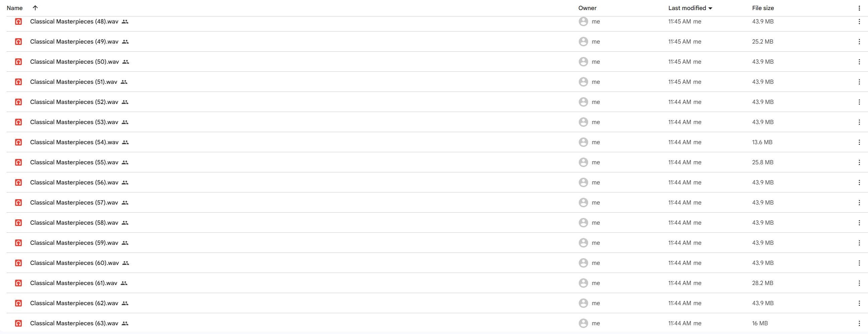Viewport: 868px width, 334px height.
Task: Open column options menu in header
Action: [x=859, y=8]
